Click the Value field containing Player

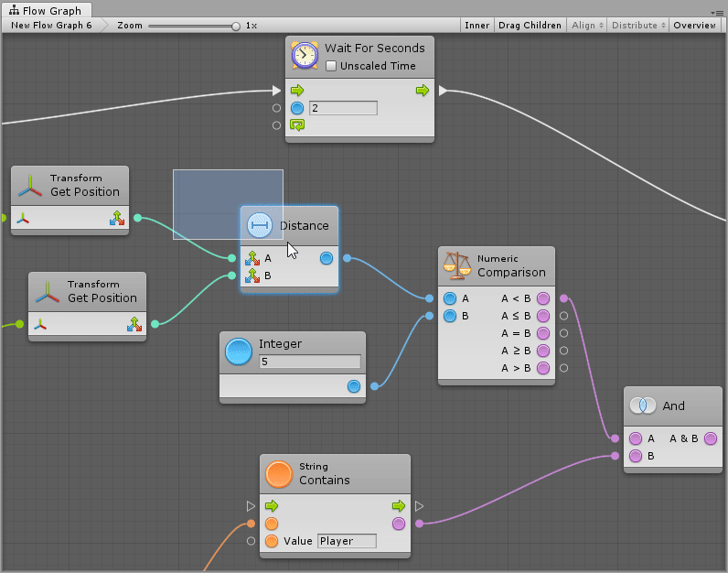(x=347, y=541)
